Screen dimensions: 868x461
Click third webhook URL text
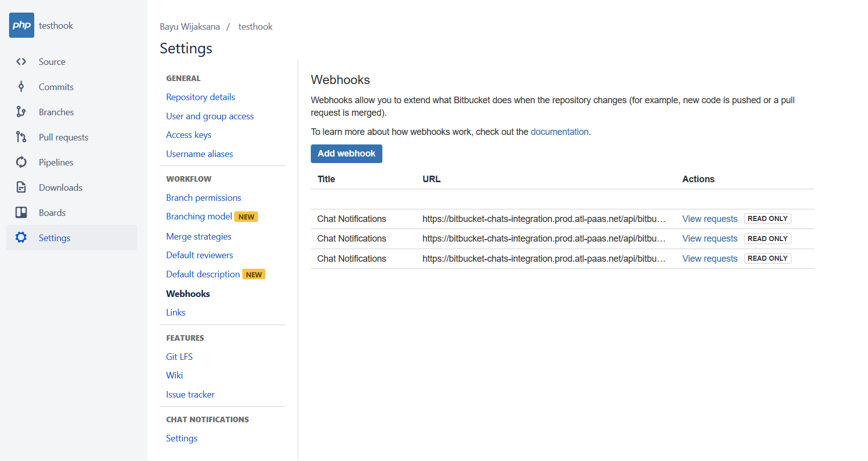pyautogui.click(x=544, y=259)
